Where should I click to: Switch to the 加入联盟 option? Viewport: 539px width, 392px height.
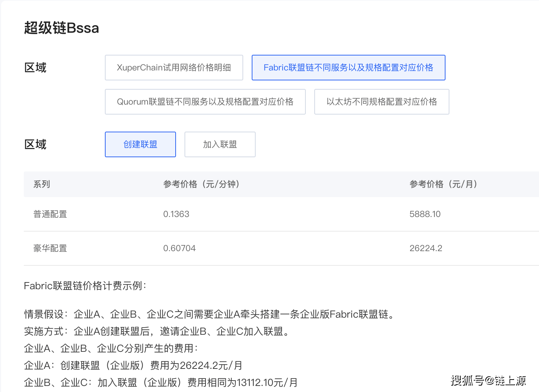(220, 144)
